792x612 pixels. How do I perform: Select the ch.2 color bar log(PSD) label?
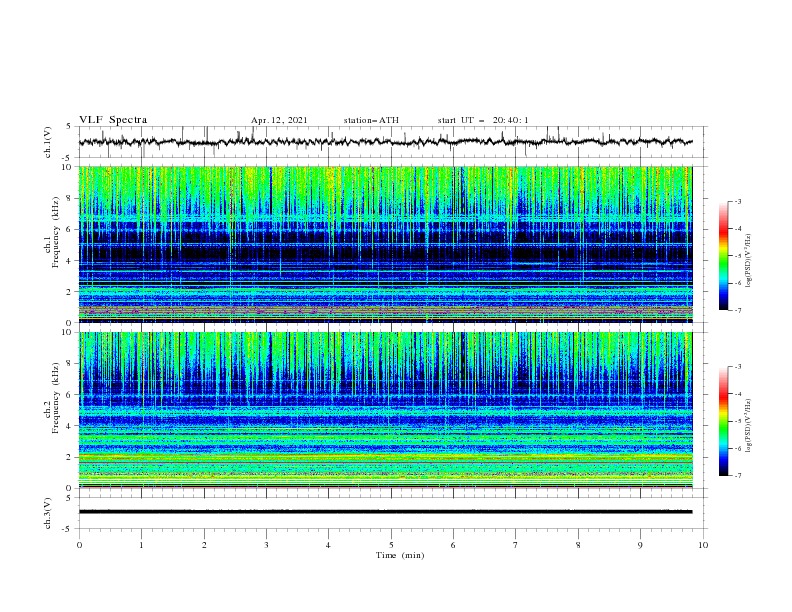[749, 425]
